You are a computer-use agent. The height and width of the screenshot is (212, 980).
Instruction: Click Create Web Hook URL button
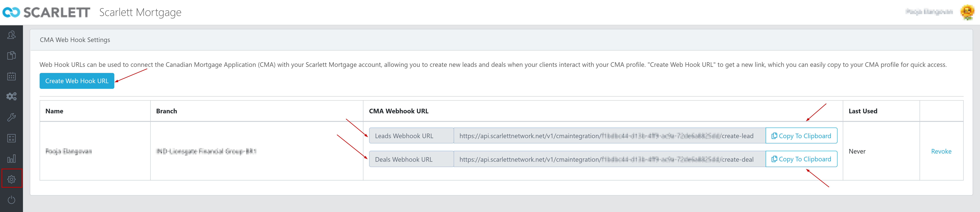pyautogui.click(x=77, y=81)
